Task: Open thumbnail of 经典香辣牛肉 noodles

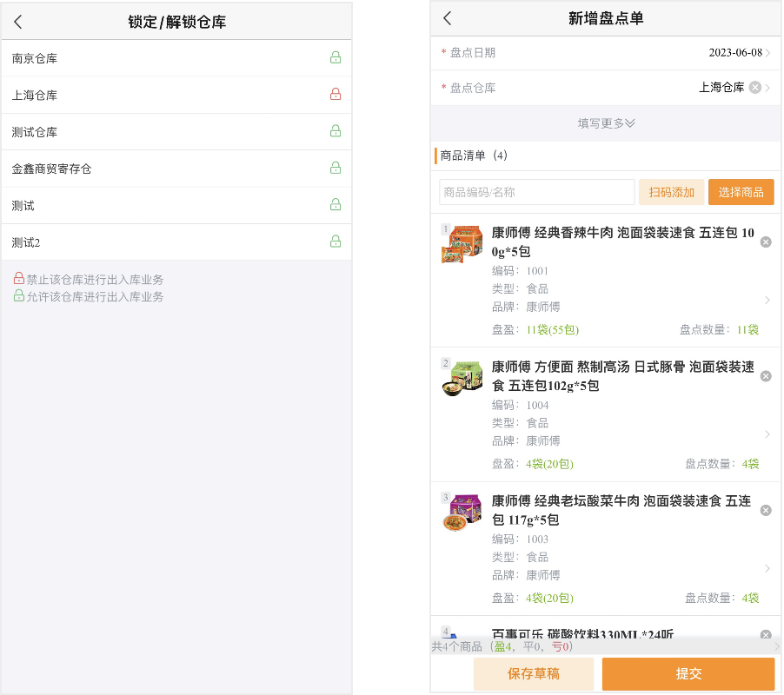Action: point(462,244)
